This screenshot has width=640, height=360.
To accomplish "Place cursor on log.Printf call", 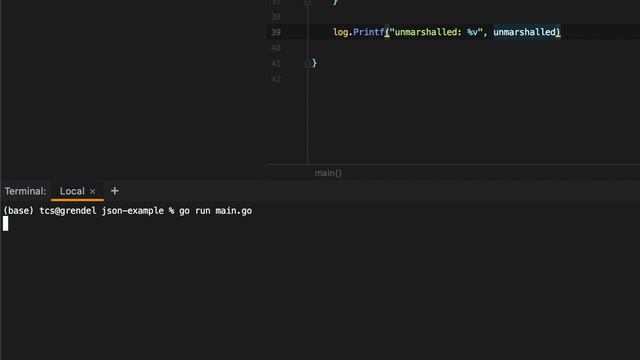I will coord(358,32).
